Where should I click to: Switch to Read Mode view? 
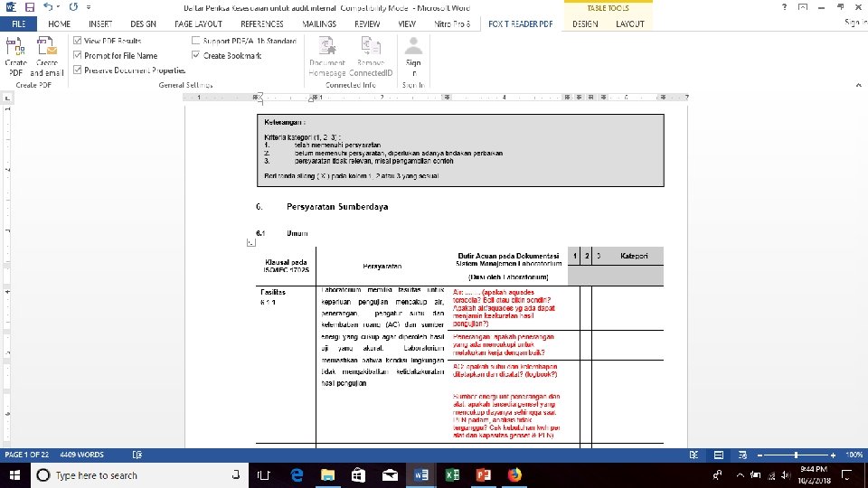[693, 455]
